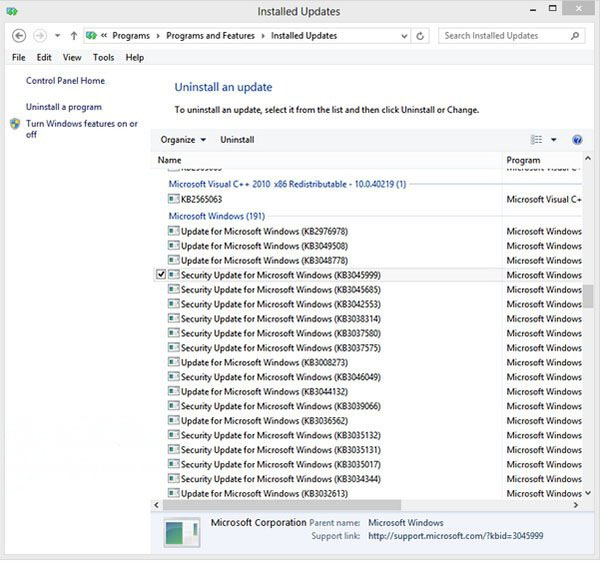Click icon of Update KB3048778
The height and width of the screenshot is (561, 600).
coord(174,260)
